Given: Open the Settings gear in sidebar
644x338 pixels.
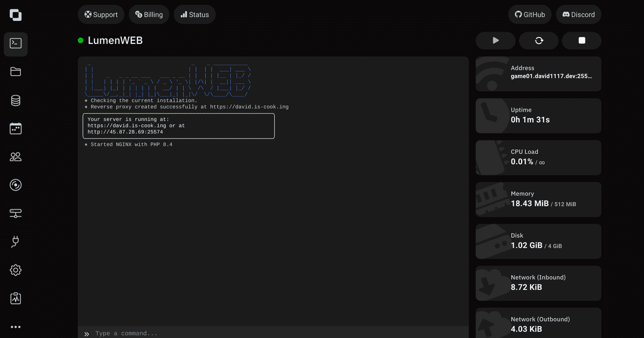Looking at the screenshot, I should tap(16, 270).
